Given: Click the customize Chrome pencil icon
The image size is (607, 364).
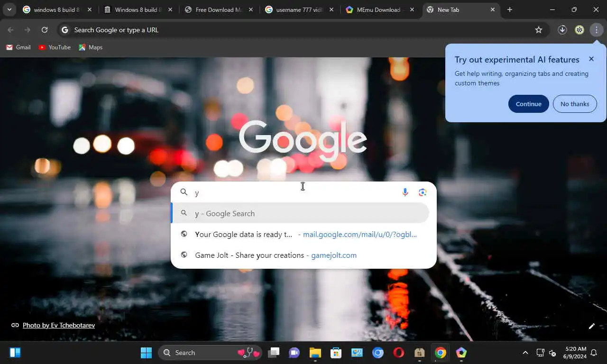Looking at the screenshot, I should click(x=592, y=326).
